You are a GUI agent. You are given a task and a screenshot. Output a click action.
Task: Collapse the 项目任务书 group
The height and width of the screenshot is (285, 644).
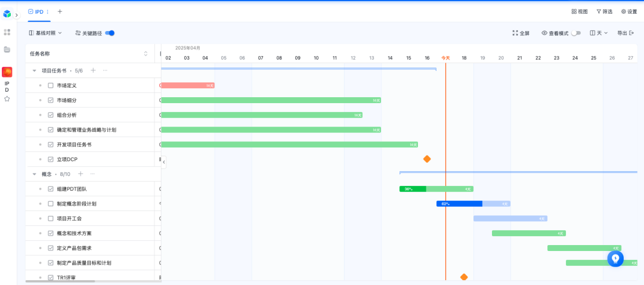[35, 70]
